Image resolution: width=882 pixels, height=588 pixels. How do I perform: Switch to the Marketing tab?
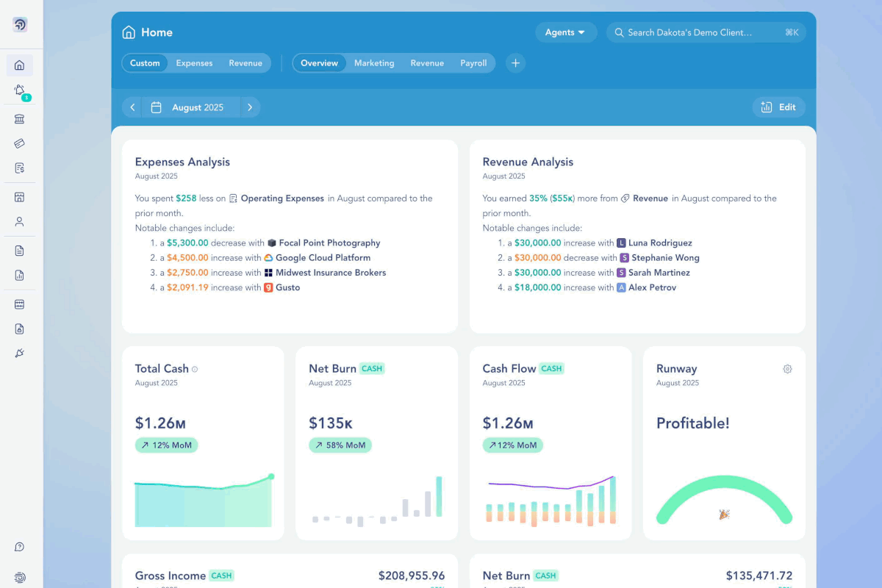[x=374, y=63]
